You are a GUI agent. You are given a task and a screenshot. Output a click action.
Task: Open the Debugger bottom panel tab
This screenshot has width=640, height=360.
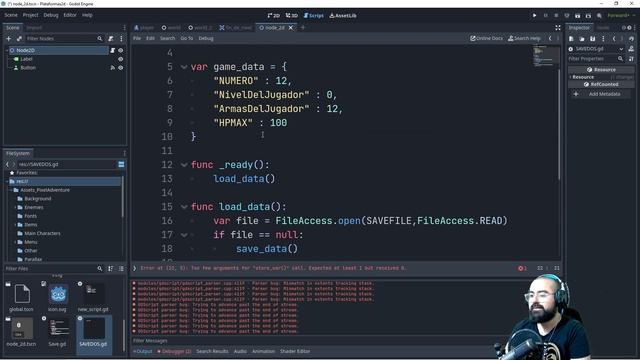174,351
